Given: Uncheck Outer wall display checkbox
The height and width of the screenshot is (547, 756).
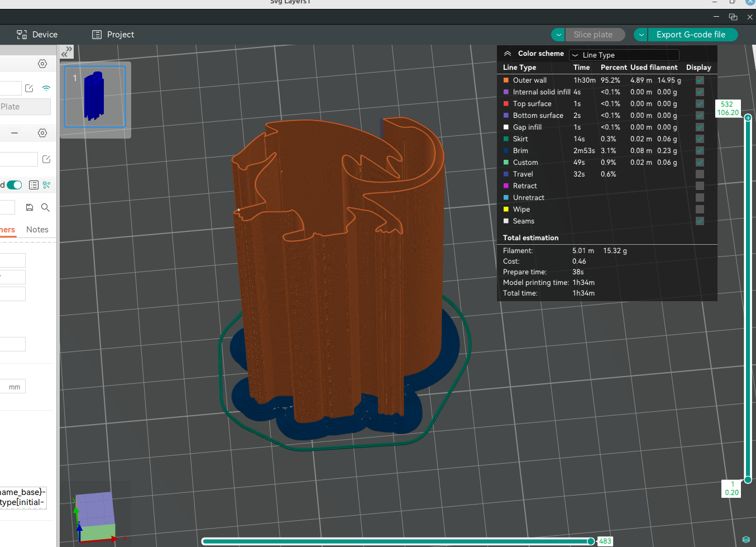Looking at the screenshot, I should [x=700, y=80].
